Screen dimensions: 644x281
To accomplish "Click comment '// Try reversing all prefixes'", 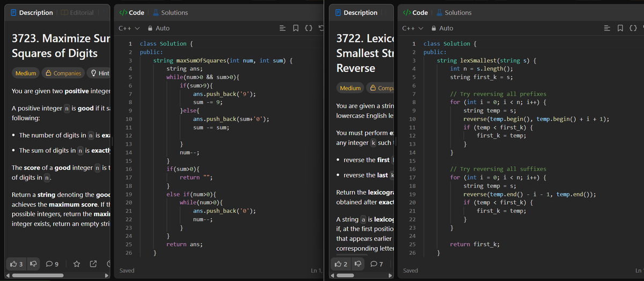I will pyautogui.click(x=497, y=94).
